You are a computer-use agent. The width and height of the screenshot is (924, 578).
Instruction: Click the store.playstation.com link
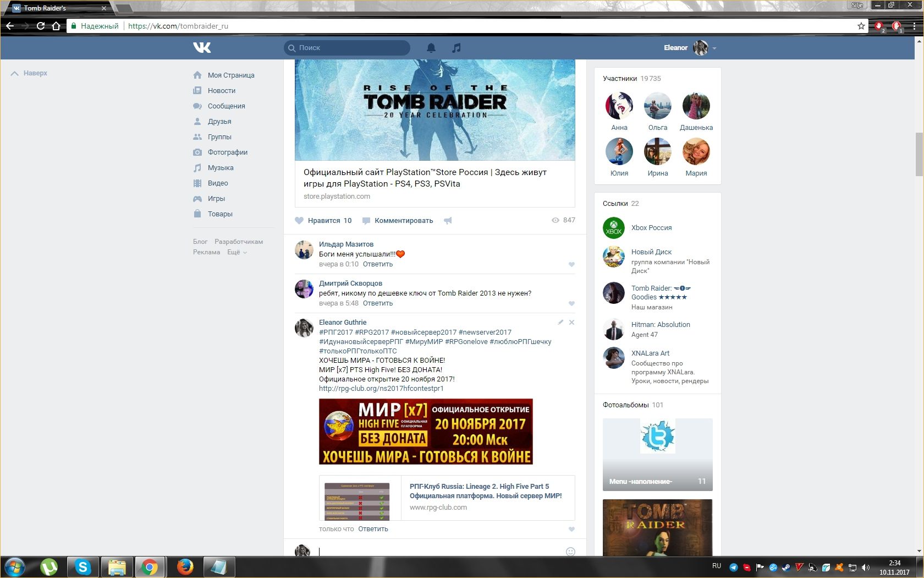tap(337, 197)
